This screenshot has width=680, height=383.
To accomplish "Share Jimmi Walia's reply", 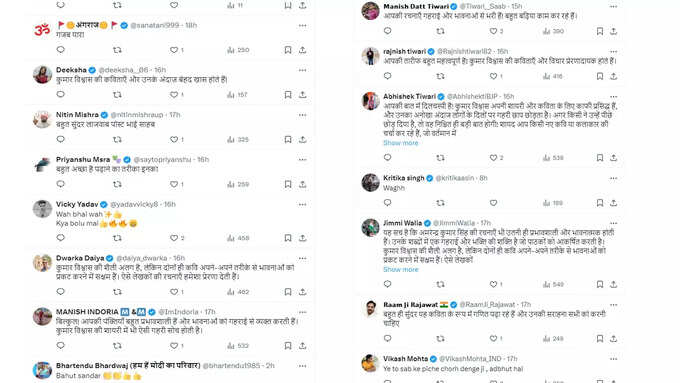I will coord(613,284).
